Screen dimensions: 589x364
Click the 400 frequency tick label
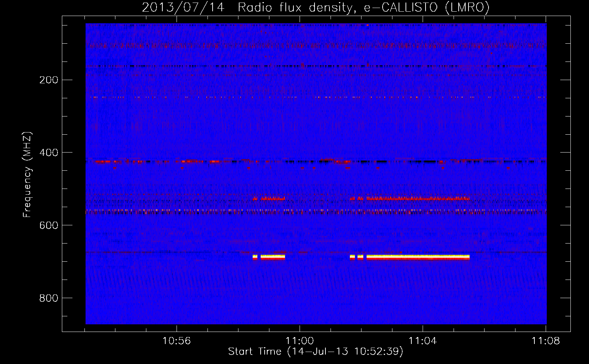pyautogui.click(x=49, y=153)
